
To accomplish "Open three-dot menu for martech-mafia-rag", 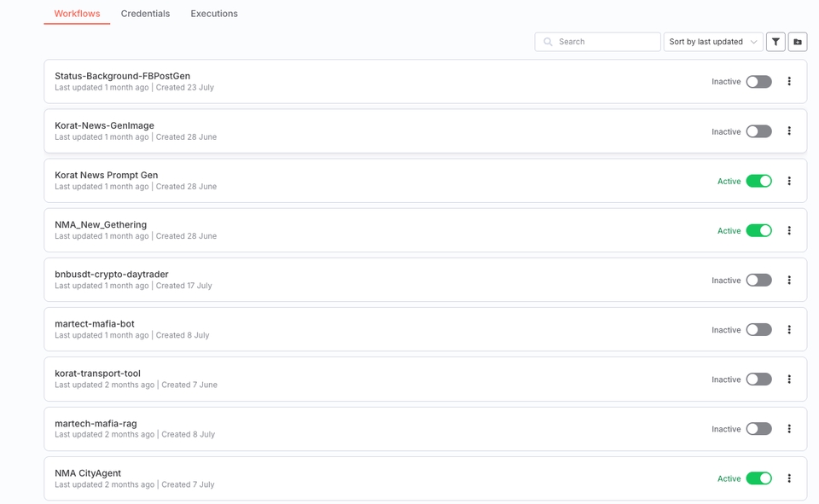I will [x=789, y=429].
